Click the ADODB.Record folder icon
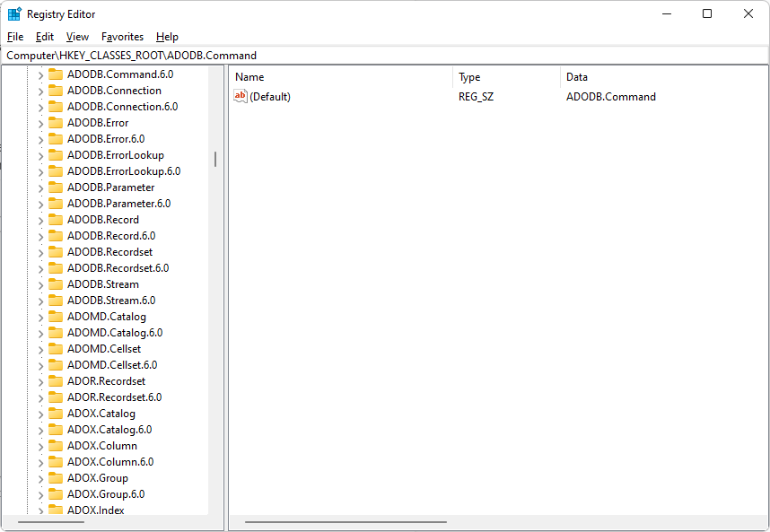 [x=56, y=220]
